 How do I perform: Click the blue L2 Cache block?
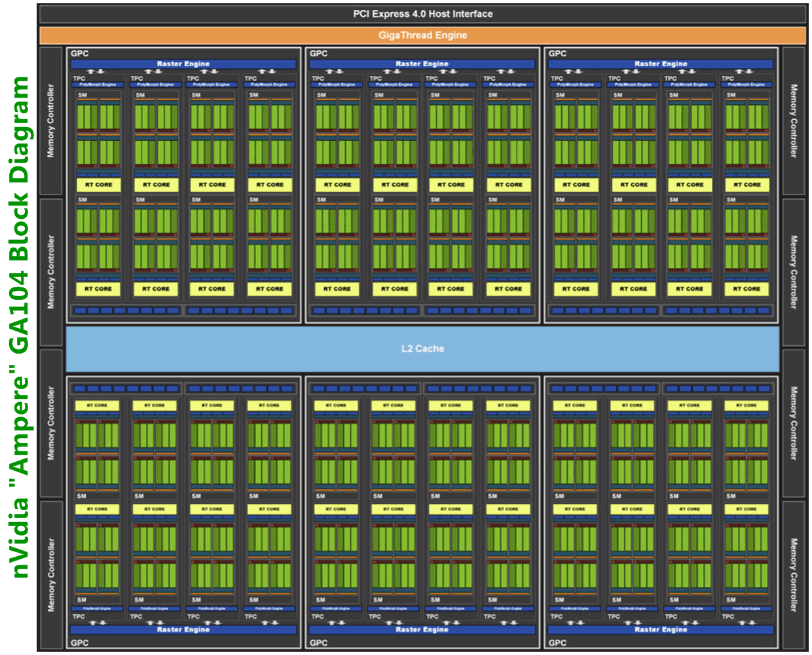(422, 348)
